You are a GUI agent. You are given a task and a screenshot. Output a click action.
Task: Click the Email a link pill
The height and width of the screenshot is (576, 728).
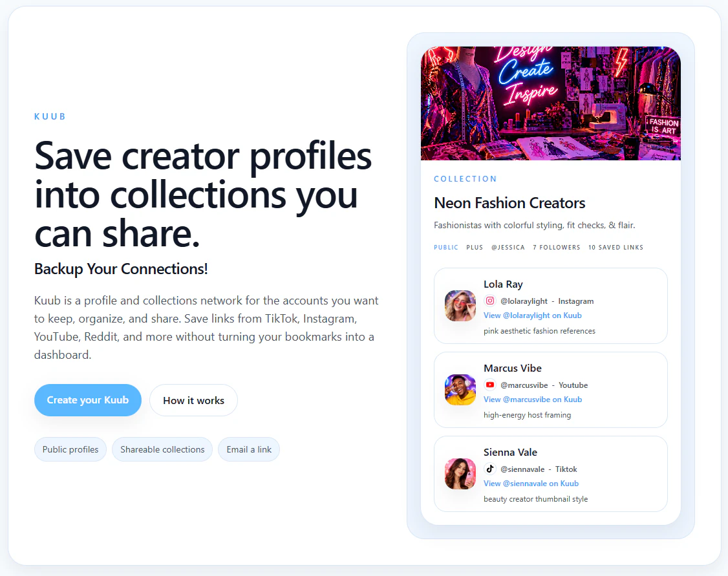pyautogui.click(x=248, y=449)
